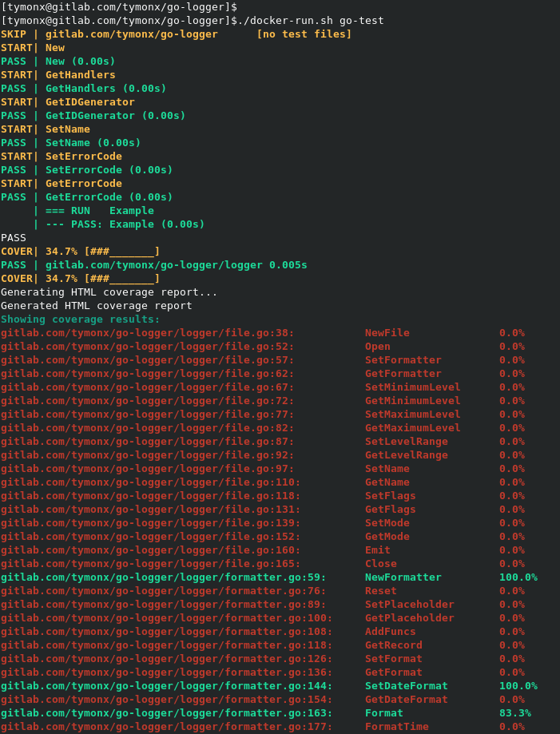Click the 'PASS | GetErrorCode (0.00s)' line

[86, 197]
